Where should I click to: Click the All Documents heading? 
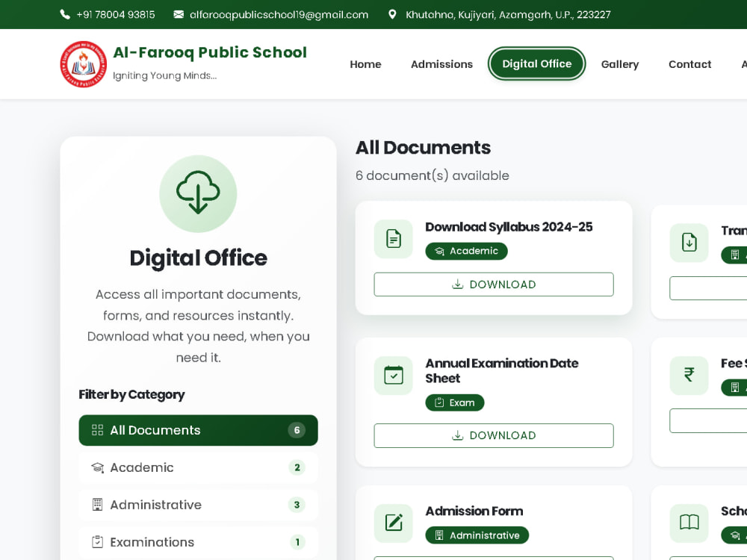pos(423,148)
